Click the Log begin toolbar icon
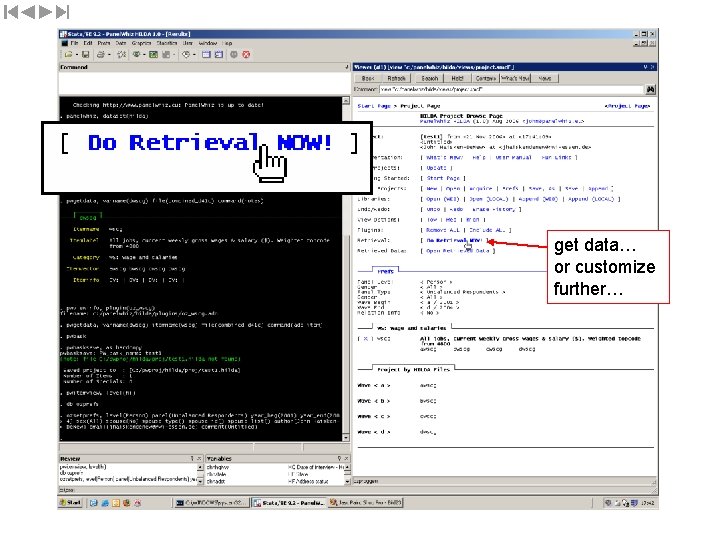This screenshot has width=720, height=540. [122, 55]
